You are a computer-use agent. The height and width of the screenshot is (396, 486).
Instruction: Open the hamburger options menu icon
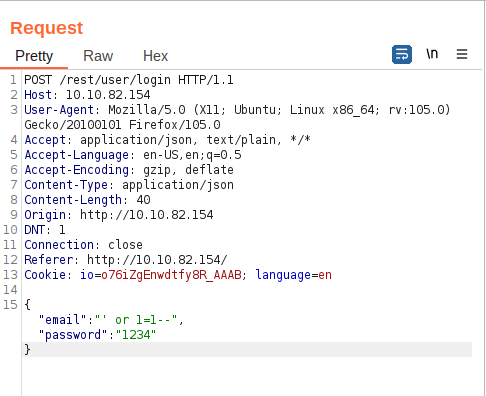point(462,54)
